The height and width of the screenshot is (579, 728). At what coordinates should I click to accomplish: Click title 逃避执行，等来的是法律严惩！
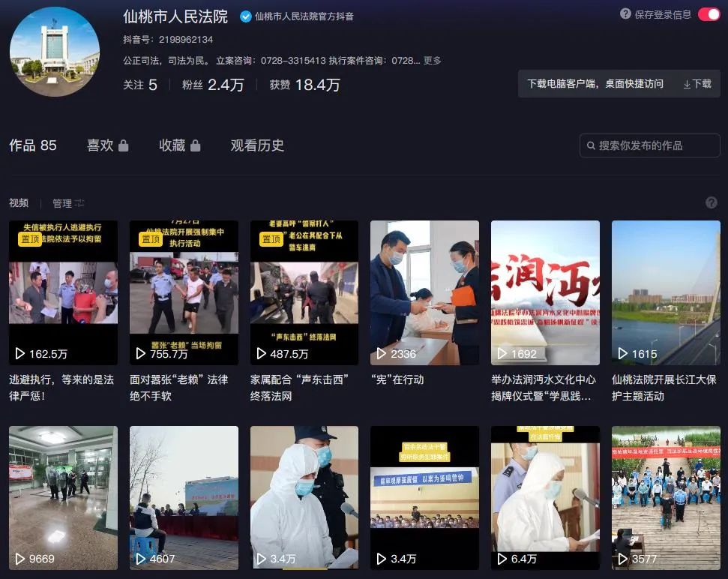pos(61,388)
